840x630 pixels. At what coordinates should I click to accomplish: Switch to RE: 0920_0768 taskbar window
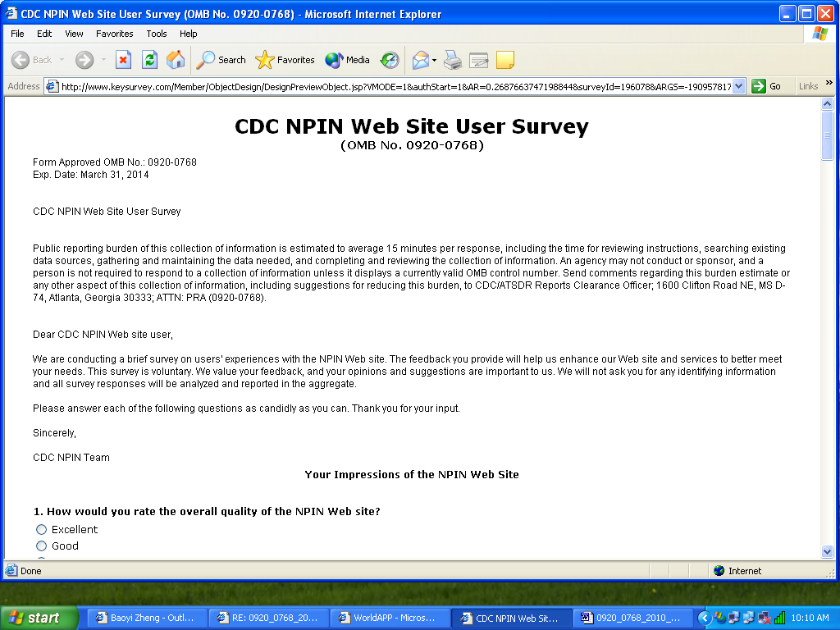[268, 619]
